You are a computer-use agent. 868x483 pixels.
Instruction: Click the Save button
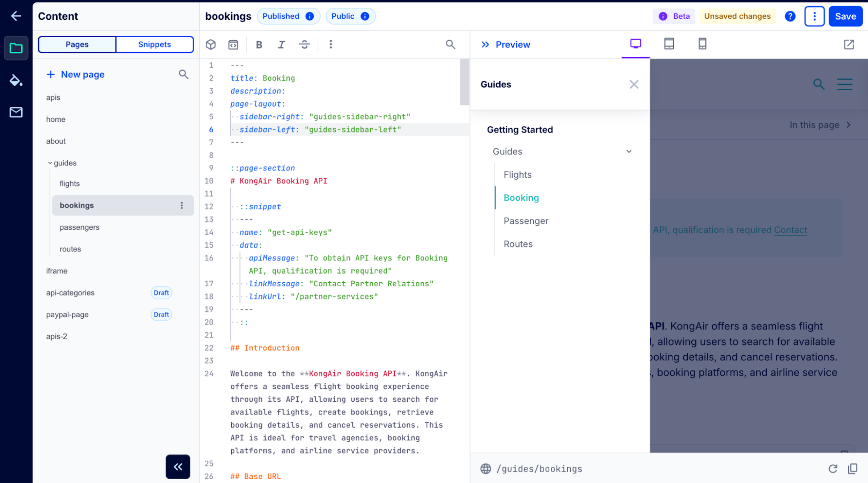845,16
